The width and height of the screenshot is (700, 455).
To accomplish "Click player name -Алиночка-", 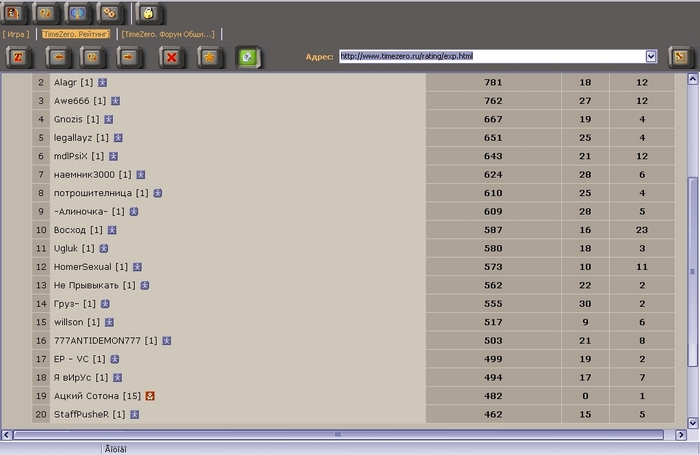I will 81,212.
